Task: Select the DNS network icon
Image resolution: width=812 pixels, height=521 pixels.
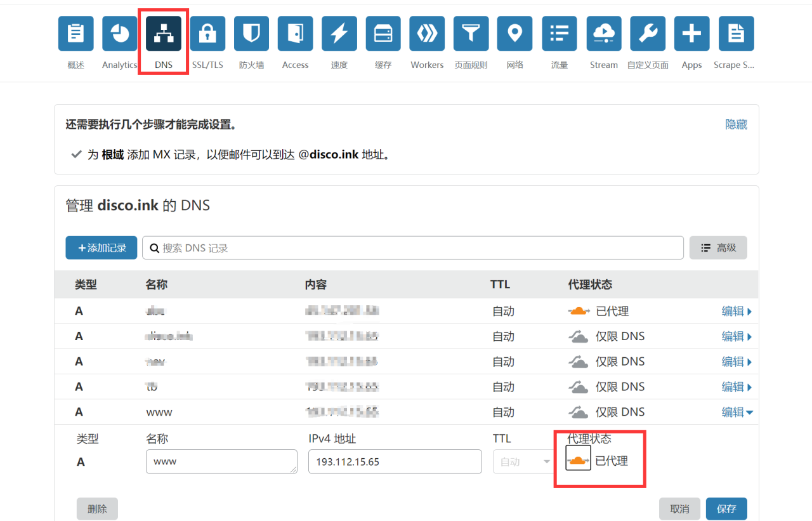Action: point(164,34)
